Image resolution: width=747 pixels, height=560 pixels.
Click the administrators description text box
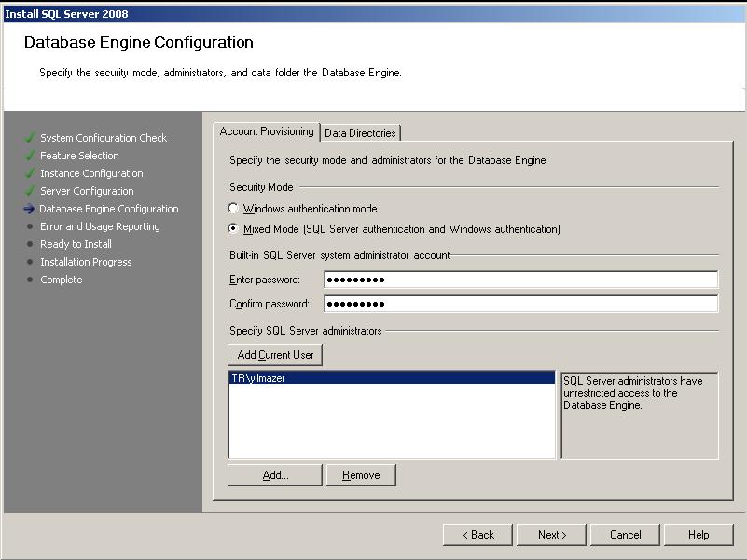point(640,416)
